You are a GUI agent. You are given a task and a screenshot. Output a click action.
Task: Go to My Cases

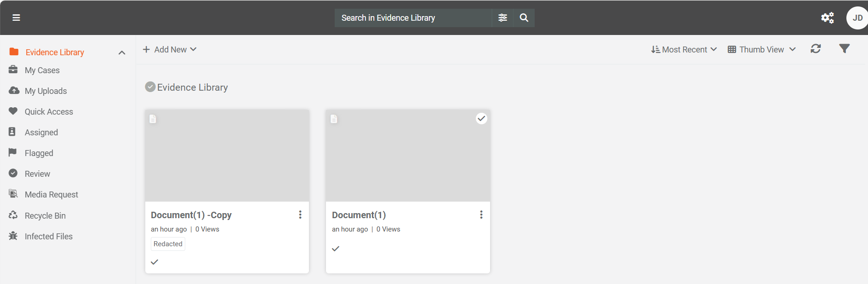(x=42, y=70)
